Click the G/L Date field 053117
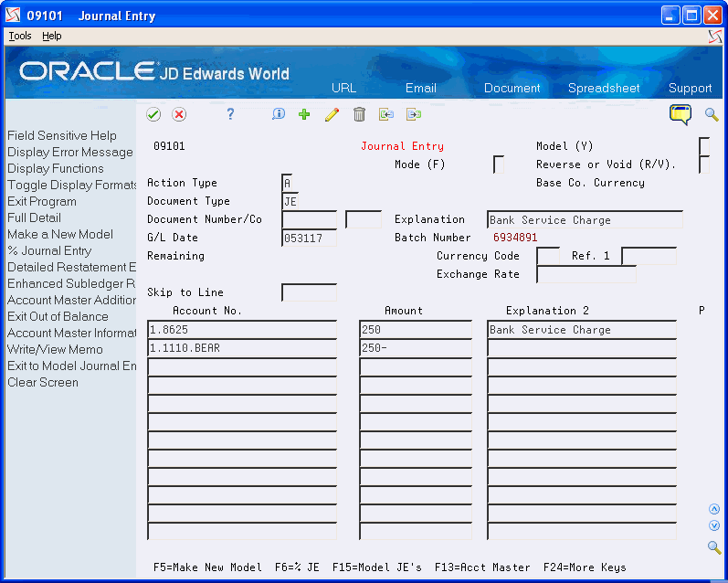This screenshot has height=583, width=728. point(310,238)
